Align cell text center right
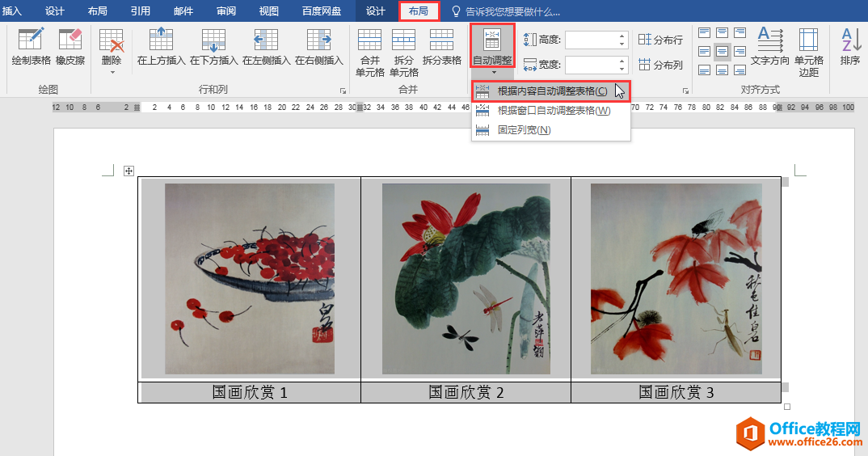The width and height of the screenshot is (868, 456). click(x=739, y=52)
